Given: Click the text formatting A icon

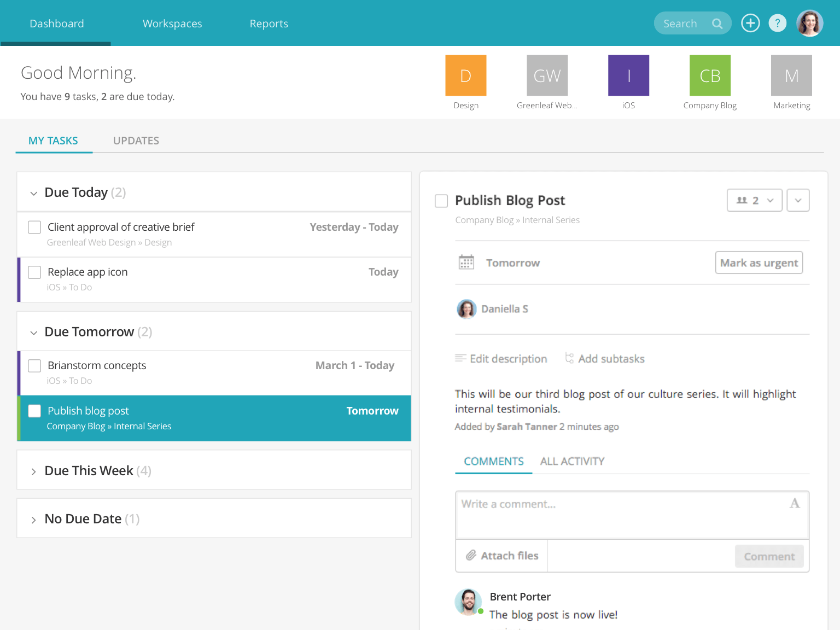Looking at the screenshot, I should 795,503.
